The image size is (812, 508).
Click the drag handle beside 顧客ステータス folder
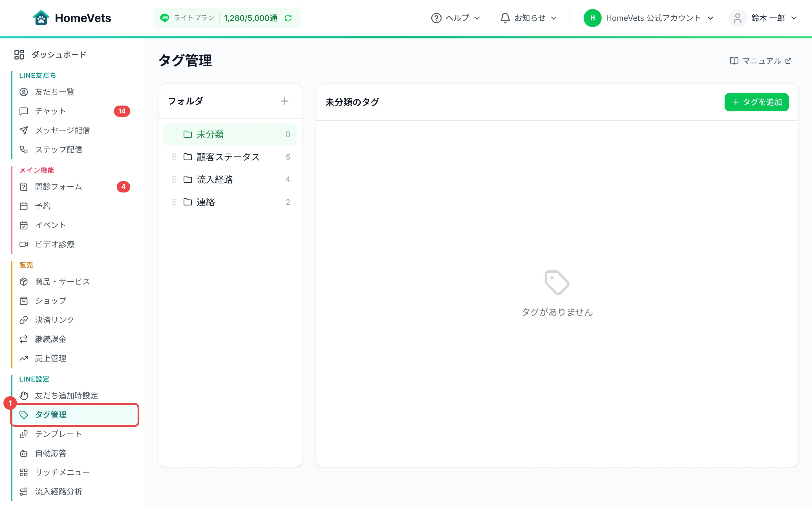(174, 157)
